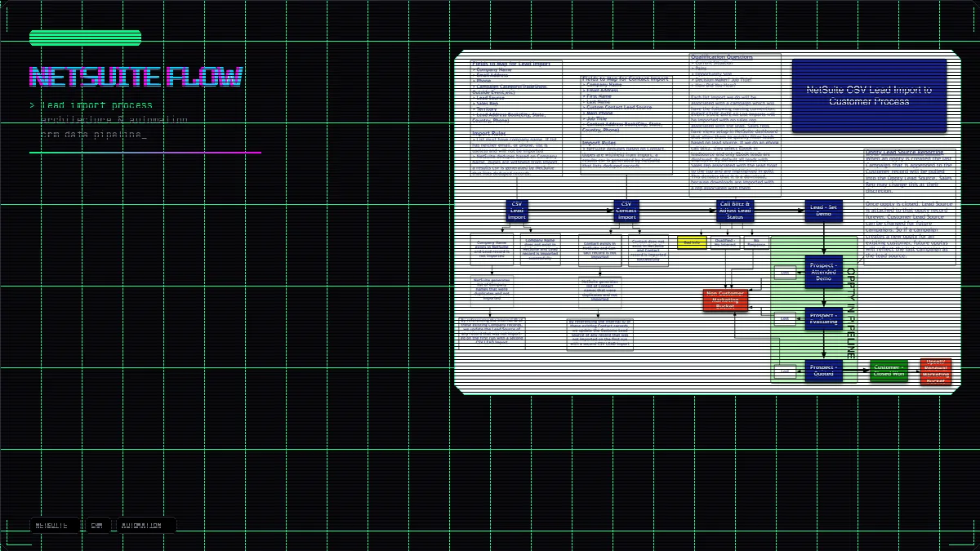Click the green Customer - Closed Won node
Image resolution: width=980 pixels, height=551 pixels.
[x=889, y=371]
